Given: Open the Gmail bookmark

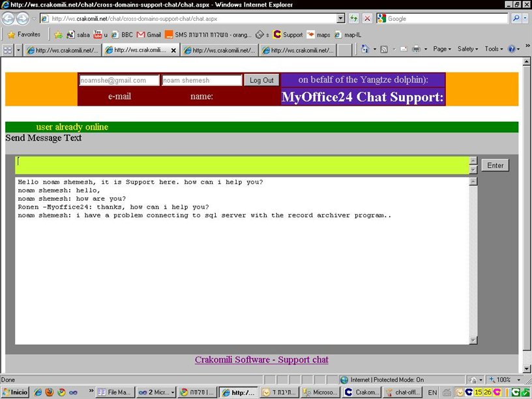Looking at the screenshot, I should pos(149,35).
